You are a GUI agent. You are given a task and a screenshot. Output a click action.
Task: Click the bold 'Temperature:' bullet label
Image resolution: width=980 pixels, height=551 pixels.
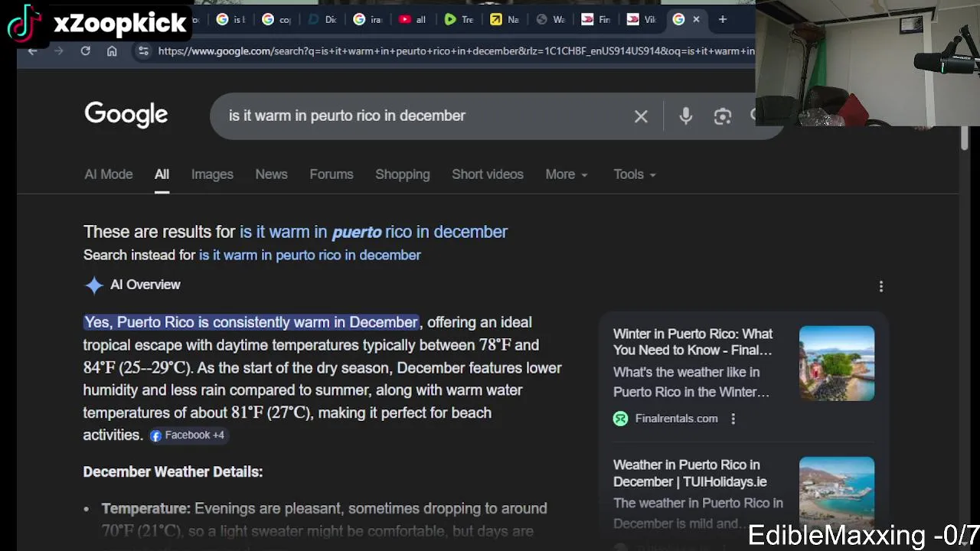click(x=145, y=508)
